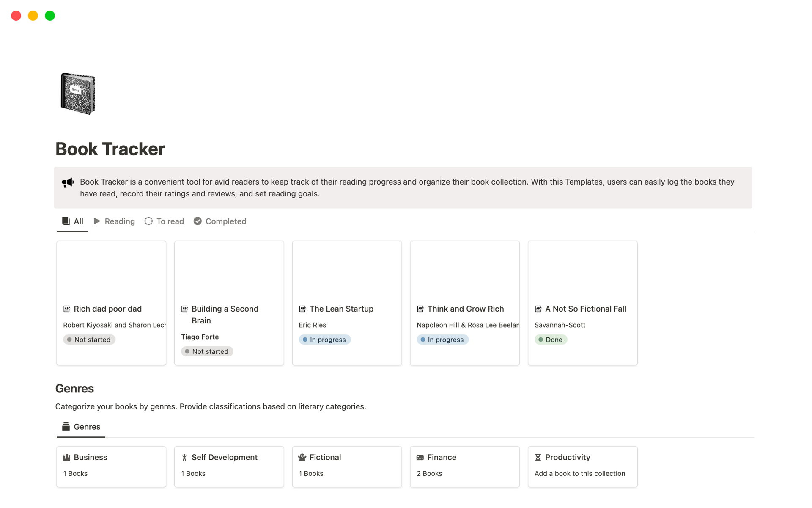The width and height of the screenshot is (812, 508).
Task: Toggle the To read status filter
Action: 164,221
